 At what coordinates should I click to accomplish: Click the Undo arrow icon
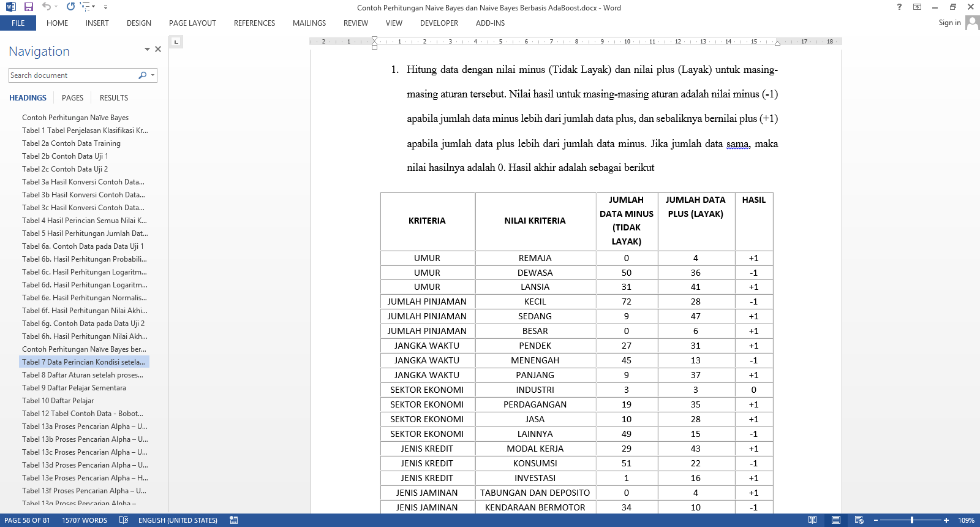pos(46,7)
